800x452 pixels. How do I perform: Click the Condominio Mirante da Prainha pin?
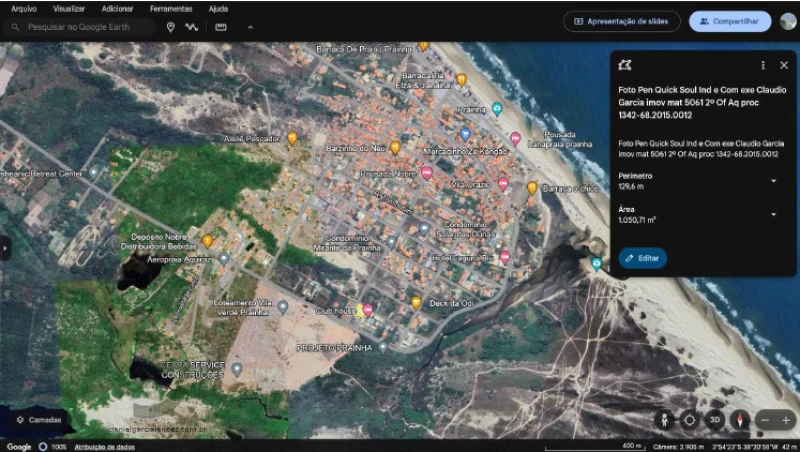coord(391,242)
